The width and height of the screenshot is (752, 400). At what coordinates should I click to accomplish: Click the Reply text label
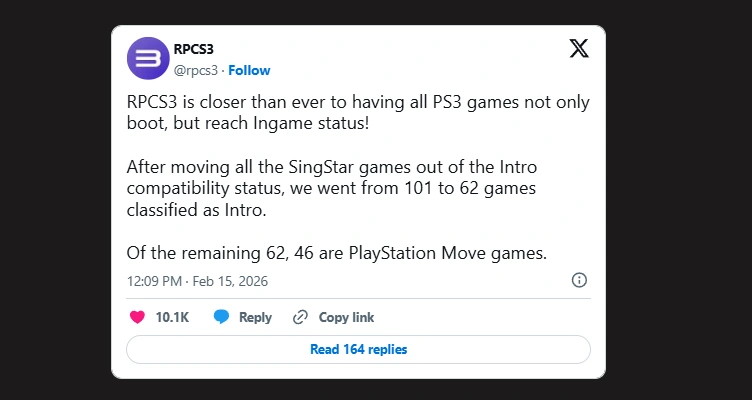pyautogui.click(x=255, y=317)
